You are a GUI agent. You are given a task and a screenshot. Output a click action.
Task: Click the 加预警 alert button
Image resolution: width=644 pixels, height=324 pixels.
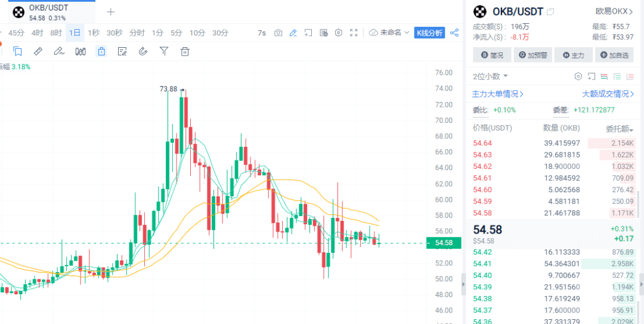[x=532, y=55]
